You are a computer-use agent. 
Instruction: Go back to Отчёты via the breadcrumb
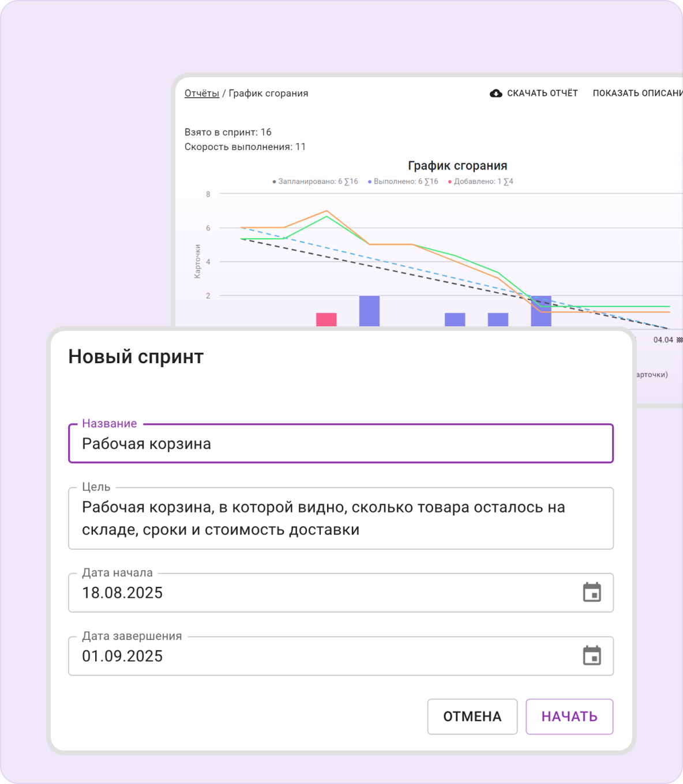201,93
